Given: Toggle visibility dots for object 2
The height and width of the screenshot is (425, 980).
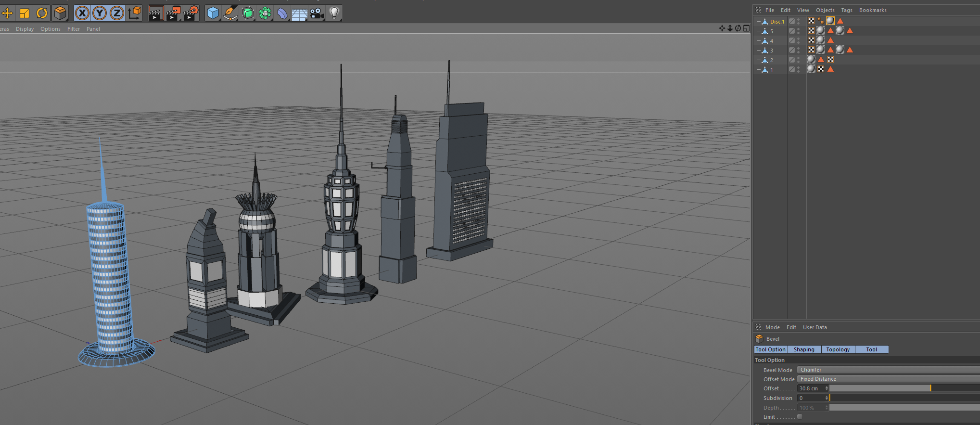Looking at the screenshot, I should tap(799, 60).
